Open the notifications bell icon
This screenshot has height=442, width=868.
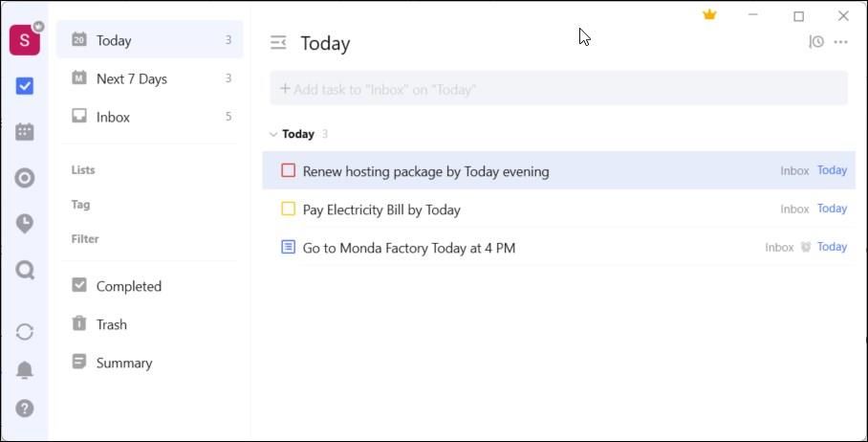25,370
